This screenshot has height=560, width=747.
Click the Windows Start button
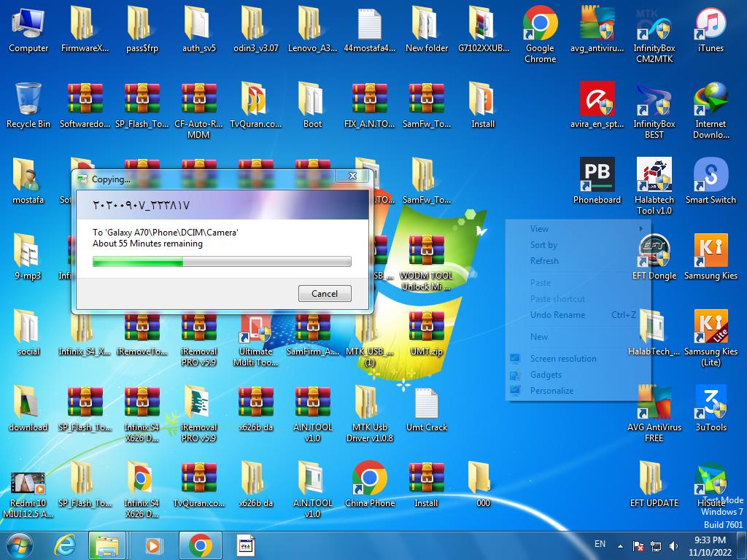pos(20,545)
